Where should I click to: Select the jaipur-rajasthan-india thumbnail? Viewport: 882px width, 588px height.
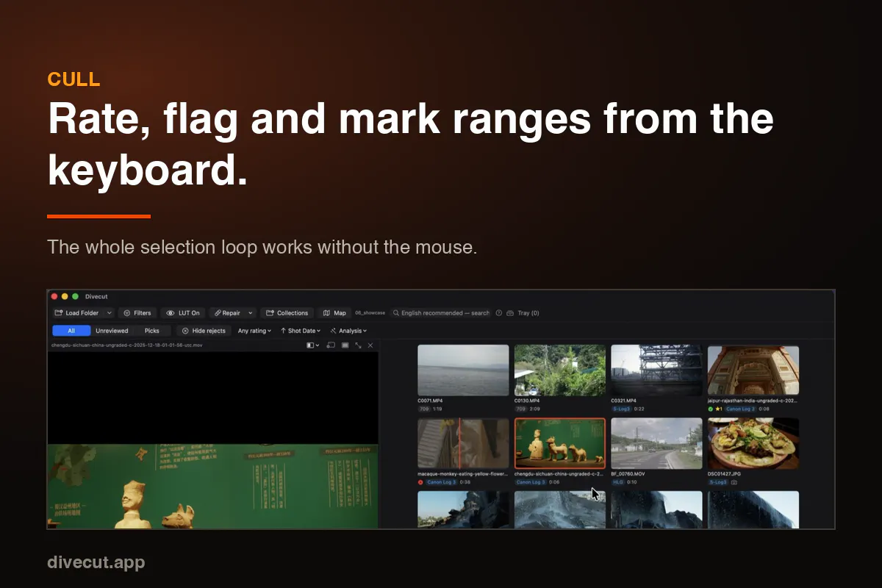pyautogui.click(x=753, y=370)
